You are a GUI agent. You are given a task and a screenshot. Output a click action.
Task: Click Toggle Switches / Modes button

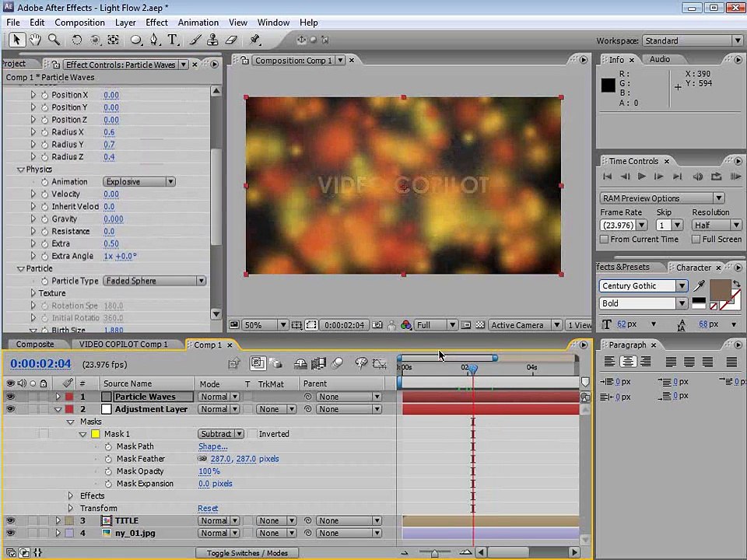coord(247,553)
